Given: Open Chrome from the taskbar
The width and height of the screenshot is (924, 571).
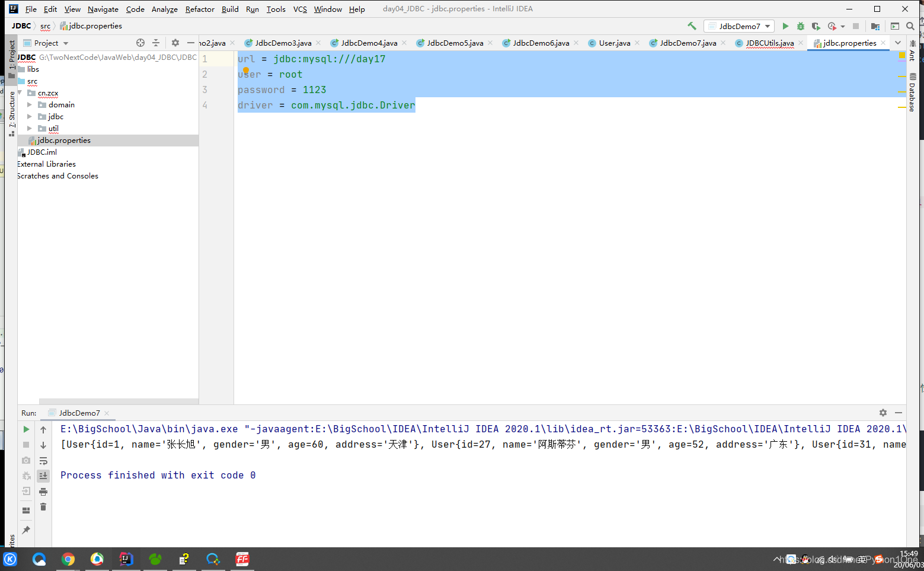Looking at the screenshot, I should click(x=68, y=559).
